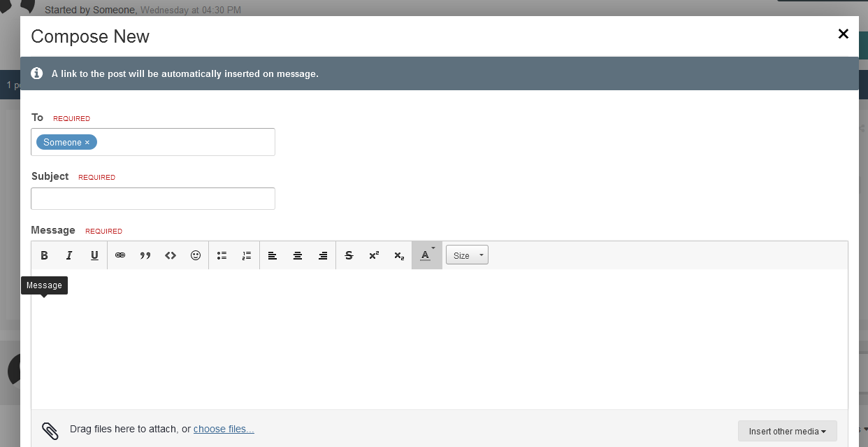
Task: Center align the message text
Action: 298,255
